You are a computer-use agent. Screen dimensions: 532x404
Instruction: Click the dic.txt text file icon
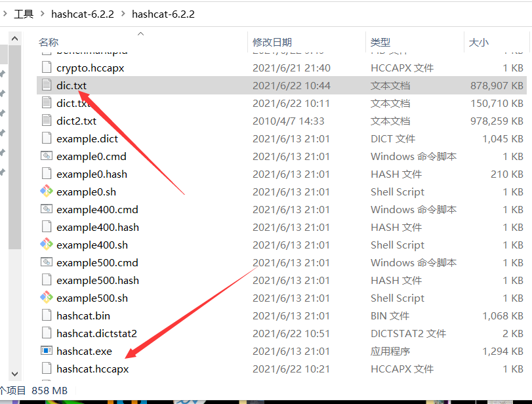coord(47,85)
